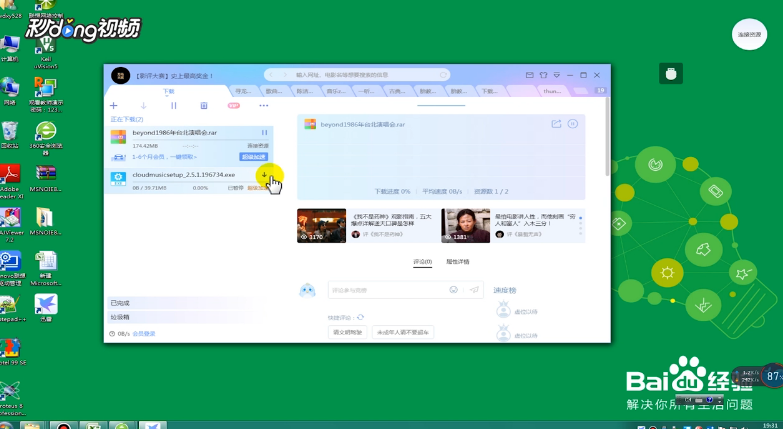Click the plus icon to add a download
This screenshot has height=429, width=783.
click(114, 105)
